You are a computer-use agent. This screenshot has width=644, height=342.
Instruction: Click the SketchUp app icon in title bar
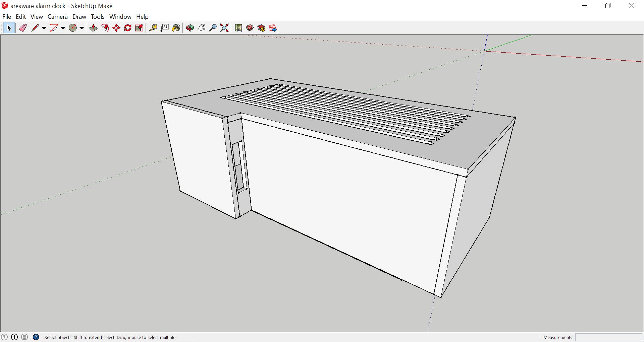(x=5, y=6)
